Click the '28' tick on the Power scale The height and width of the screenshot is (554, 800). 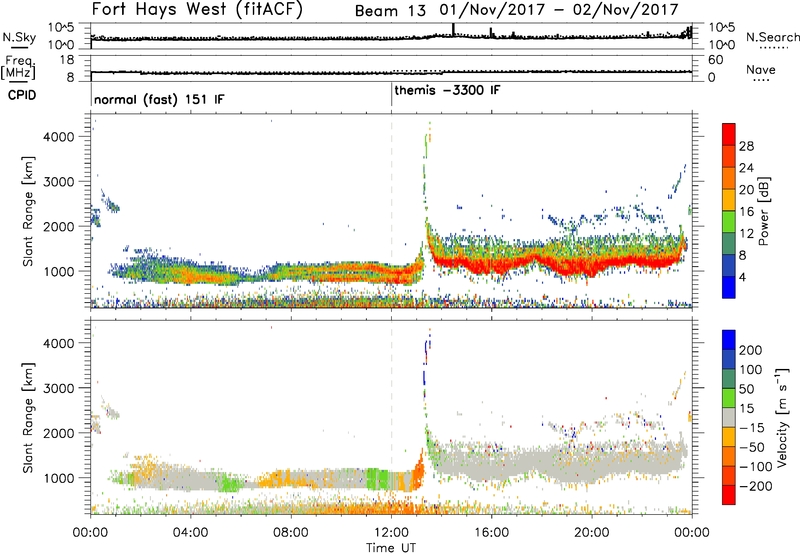click(746, 146)
